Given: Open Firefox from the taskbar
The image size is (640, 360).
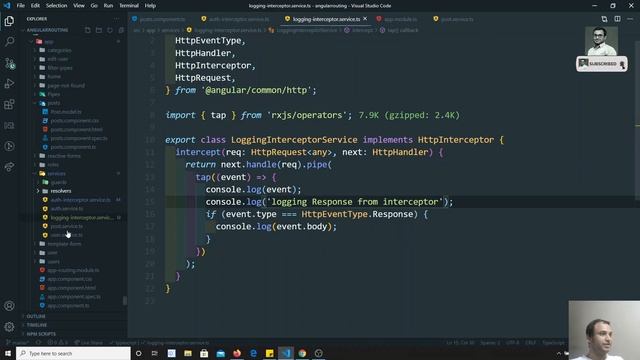Looking at the screenshot, I should point(237,353).
